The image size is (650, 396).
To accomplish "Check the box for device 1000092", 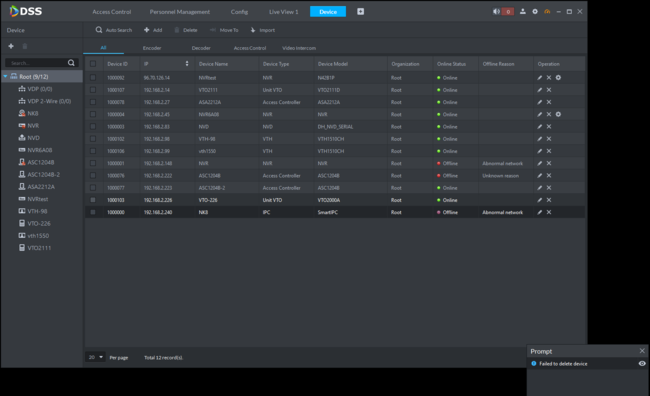I will click(93, 78).
